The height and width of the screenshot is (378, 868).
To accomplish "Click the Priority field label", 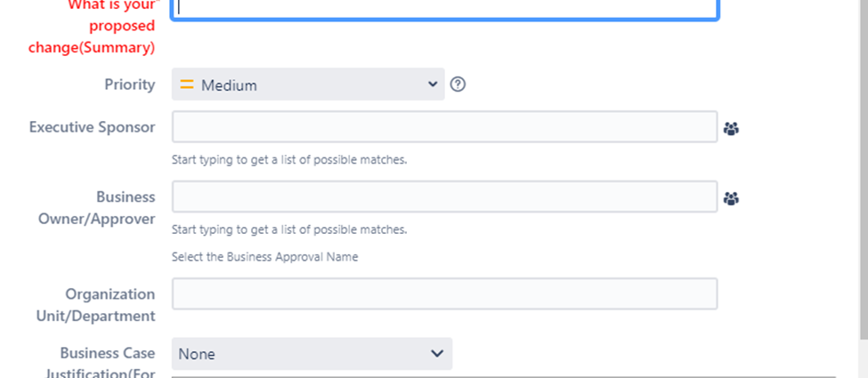I will pyautogui.click(x=130, y=84).
